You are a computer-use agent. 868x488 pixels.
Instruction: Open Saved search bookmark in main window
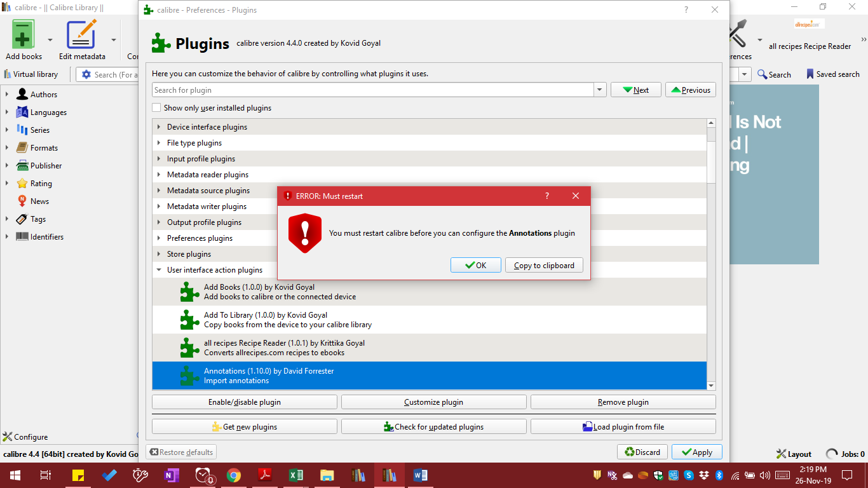coord(832,74)
